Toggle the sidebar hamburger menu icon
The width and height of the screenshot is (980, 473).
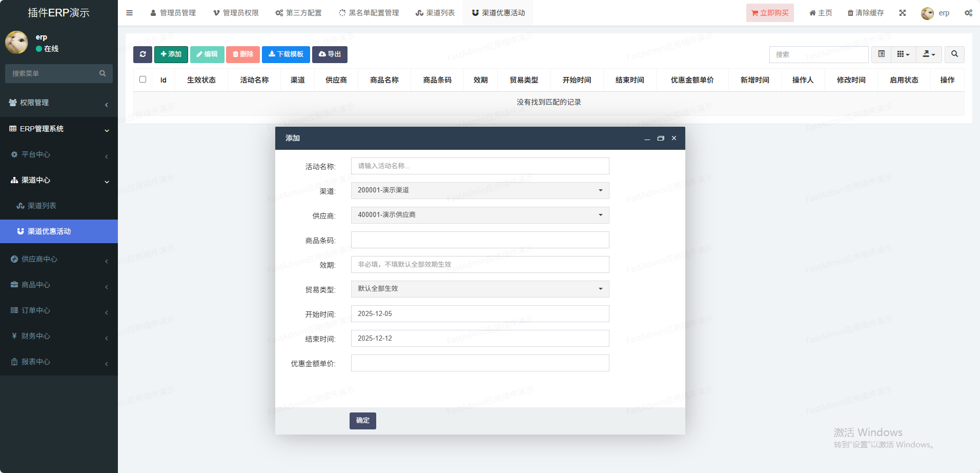click(130, 13)
